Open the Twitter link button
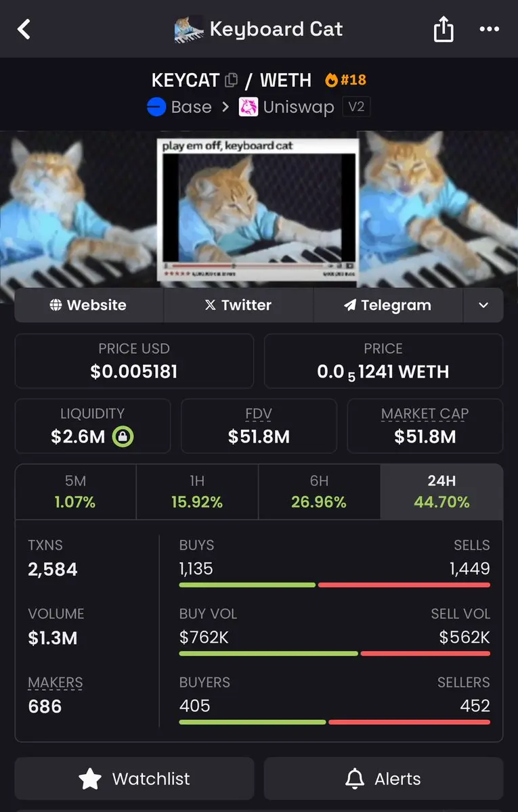Screen dimensions: 518x812 (238, 305)
